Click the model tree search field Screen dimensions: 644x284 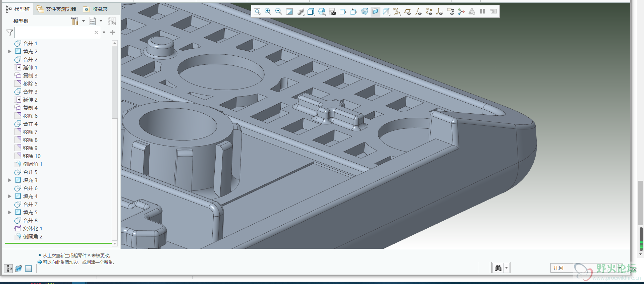click(57, 33)
